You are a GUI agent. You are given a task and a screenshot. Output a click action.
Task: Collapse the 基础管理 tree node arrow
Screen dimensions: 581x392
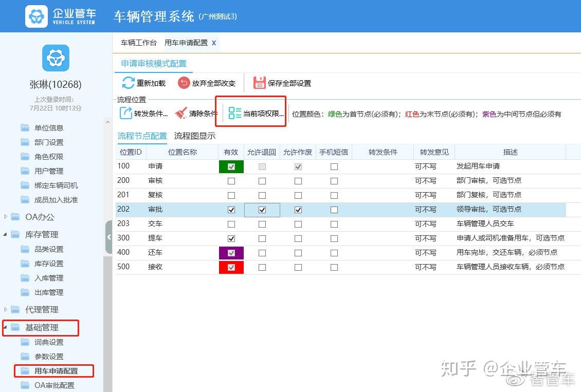pos(5,327)
